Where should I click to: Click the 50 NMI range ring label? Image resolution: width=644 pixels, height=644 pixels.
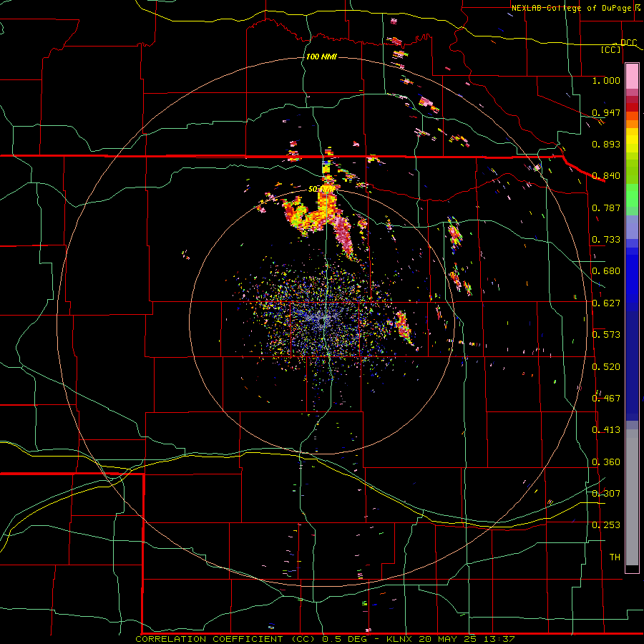pyautogui.click(x=321, y=190)
